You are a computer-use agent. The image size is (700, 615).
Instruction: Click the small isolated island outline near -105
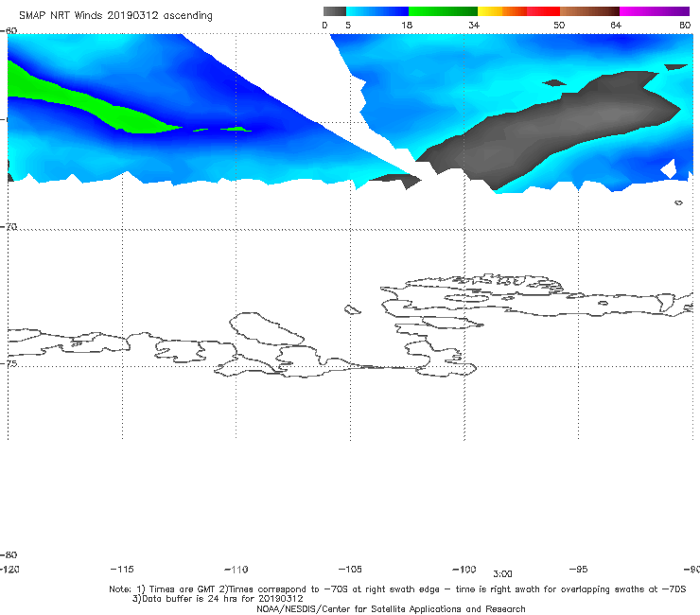(352, 309)
